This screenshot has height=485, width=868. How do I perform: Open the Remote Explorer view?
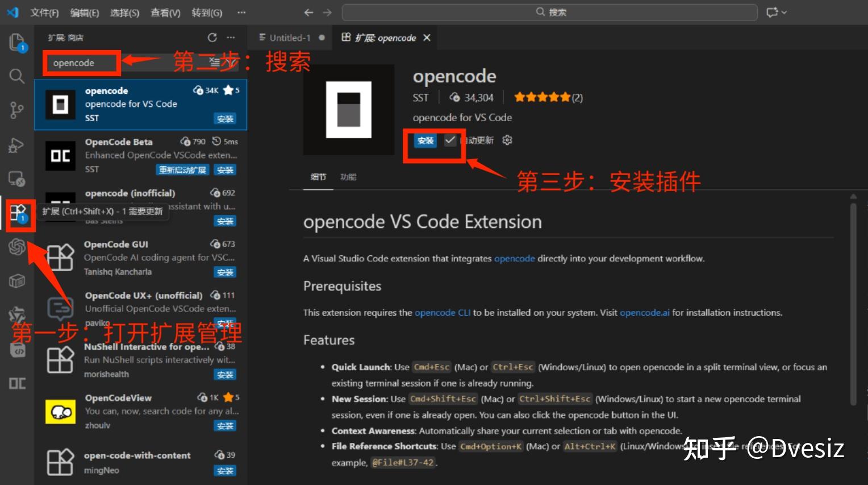[x=17, y=179]
